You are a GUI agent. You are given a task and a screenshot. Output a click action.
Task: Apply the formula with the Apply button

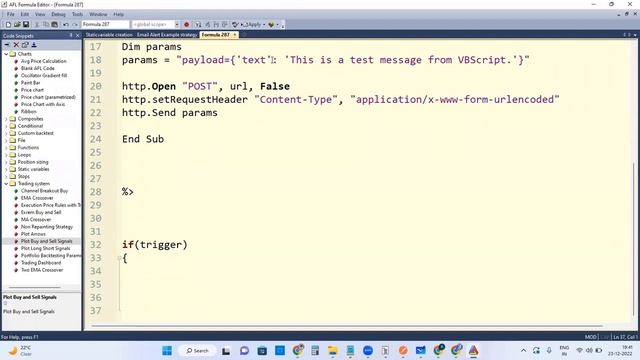(x=252, y=25)
